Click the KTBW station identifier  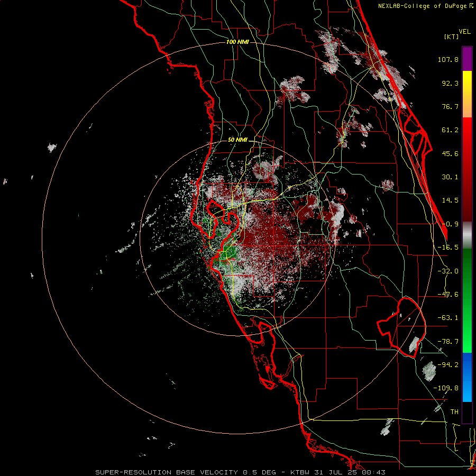click(x=300, y=472)
